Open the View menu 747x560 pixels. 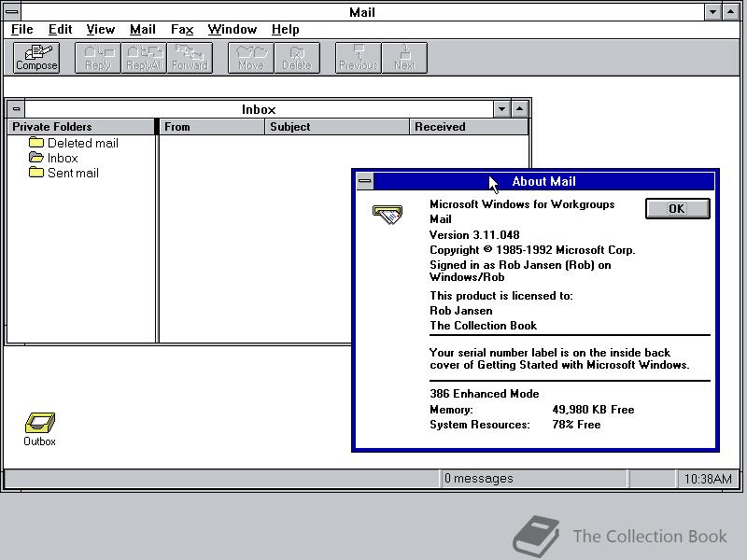101,30
